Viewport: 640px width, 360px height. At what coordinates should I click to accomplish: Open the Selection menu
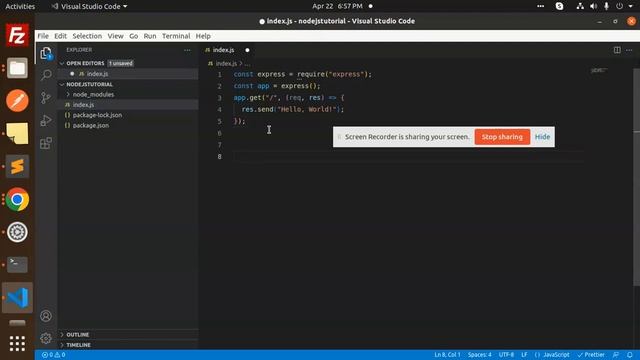[87, 36]
